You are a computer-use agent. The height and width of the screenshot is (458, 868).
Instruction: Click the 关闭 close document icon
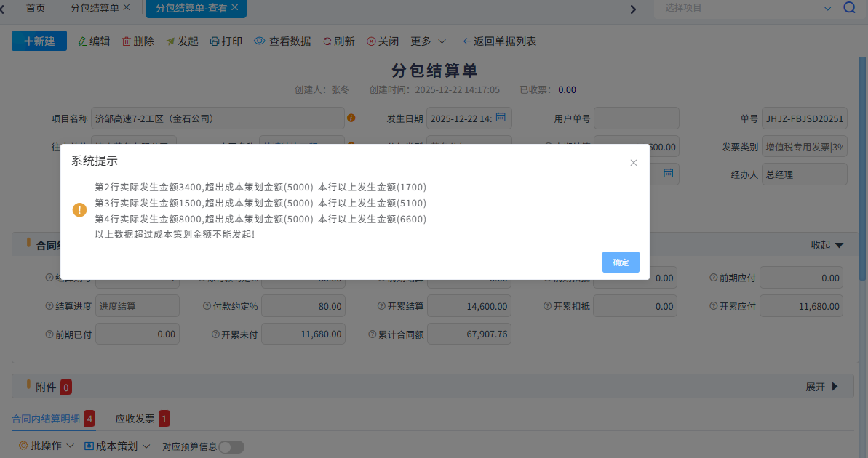coord(371,41)
